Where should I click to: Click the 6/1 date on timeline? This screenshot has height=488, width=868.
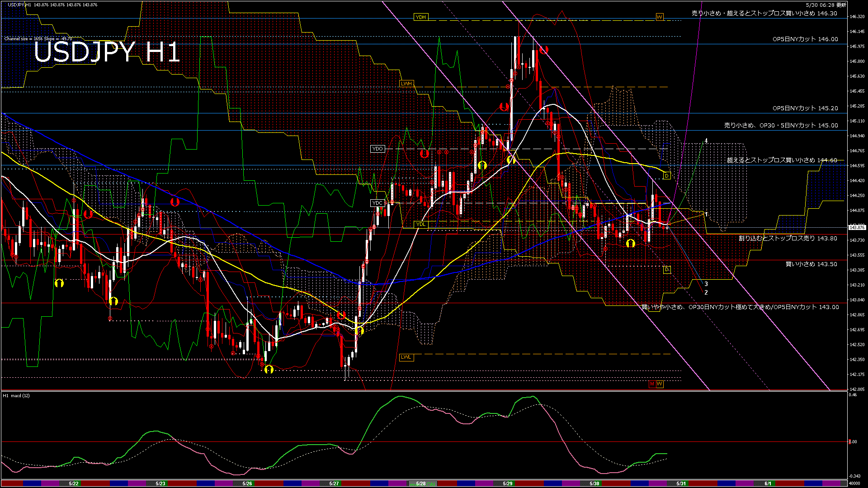768,483
